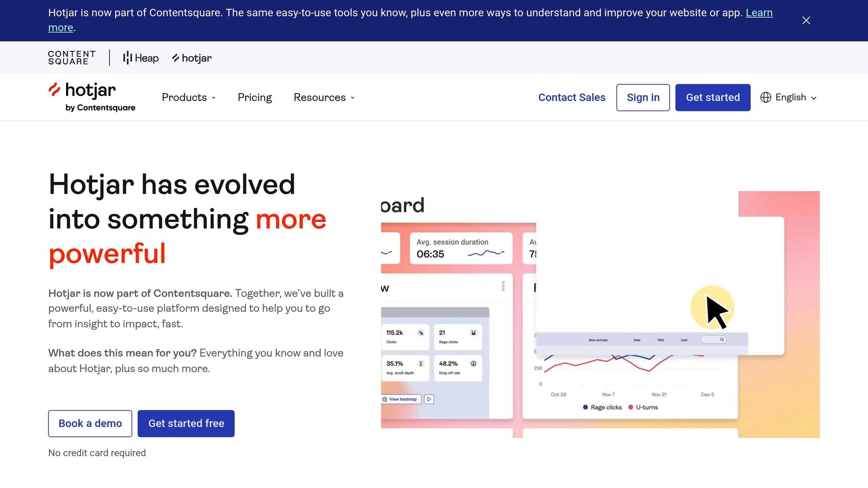Click the search icon in mockup navbar

722,340
